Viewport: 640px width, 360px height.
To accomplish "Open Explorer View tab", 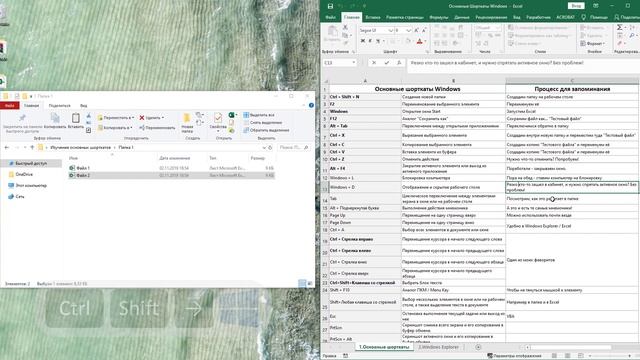I will click(83, 106).
